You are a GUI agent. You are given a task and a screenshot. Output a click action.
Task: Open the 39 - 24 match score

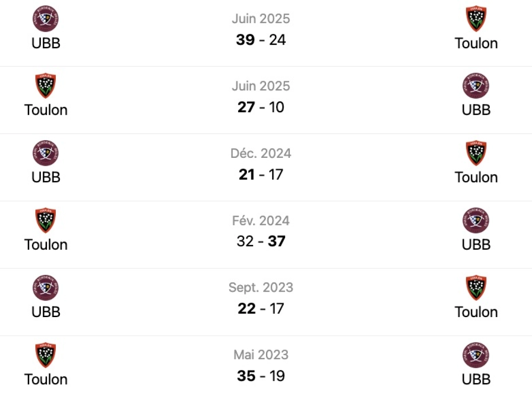tap(261, 40)
